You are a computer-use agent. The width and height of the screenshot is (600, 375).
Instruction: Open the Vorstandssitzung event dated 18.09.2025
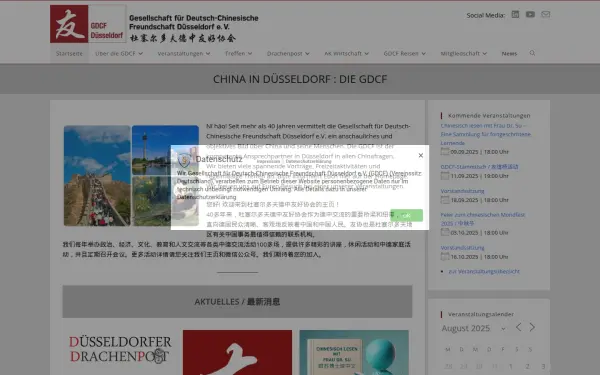[462, 191]
